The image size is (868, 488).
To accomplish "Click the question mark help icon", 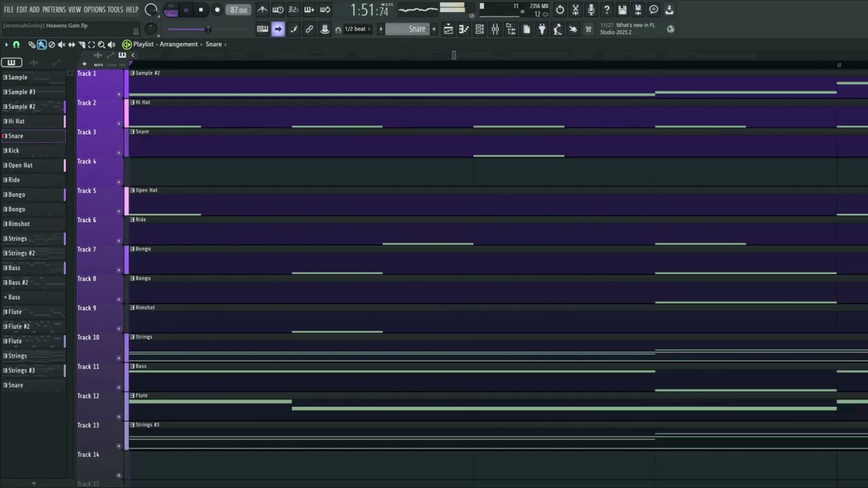I will pyautogui.click(x=607, y=9).
